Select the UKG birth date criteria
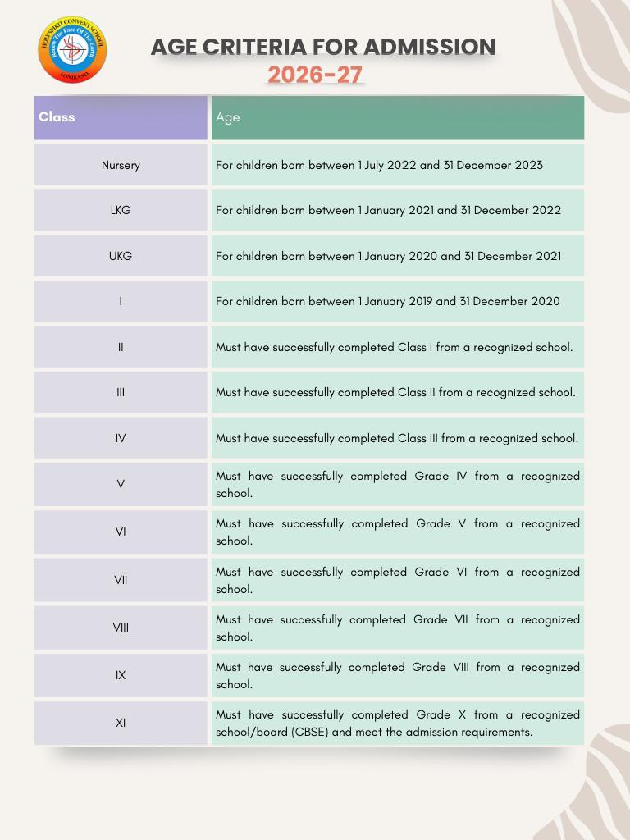 click(x=388, y=256)
